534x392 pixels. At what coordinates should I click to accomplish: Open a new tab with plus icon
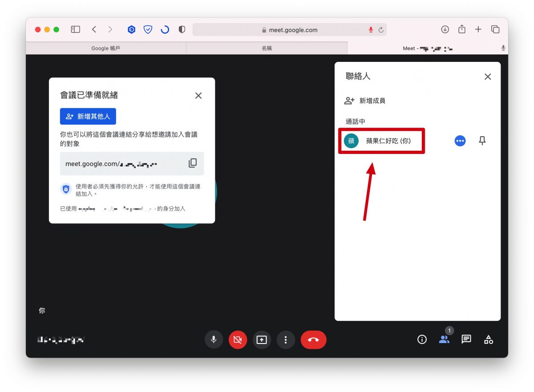pyautogui.click(x=478, y=29)
